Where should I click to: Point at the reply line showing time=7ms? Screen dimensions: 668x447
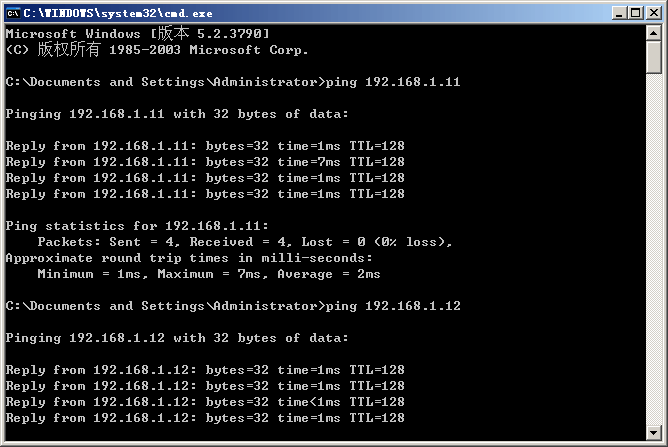pyautogui.click(x=205, y=162)
